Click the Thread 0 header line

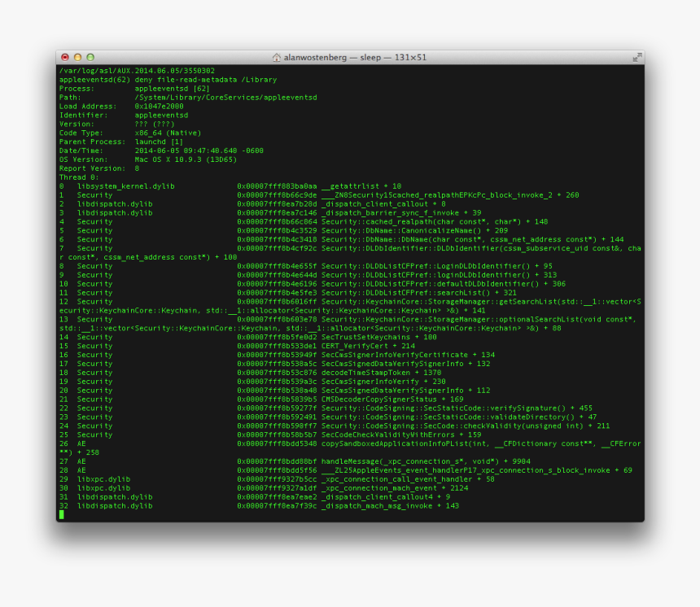[x=78, y=177]
